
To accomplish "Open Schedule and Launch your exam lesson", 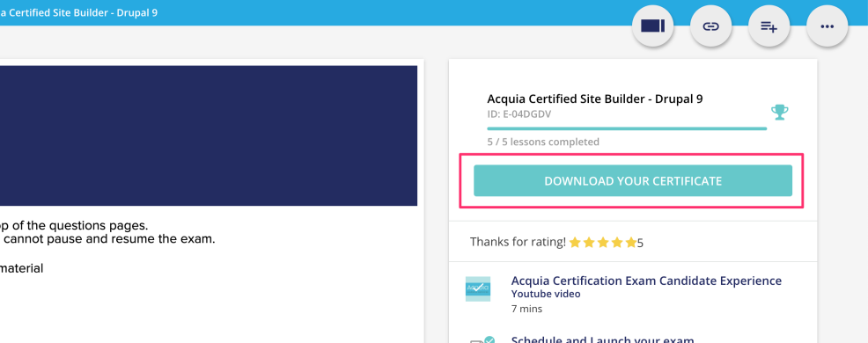I will click(602, 339).
